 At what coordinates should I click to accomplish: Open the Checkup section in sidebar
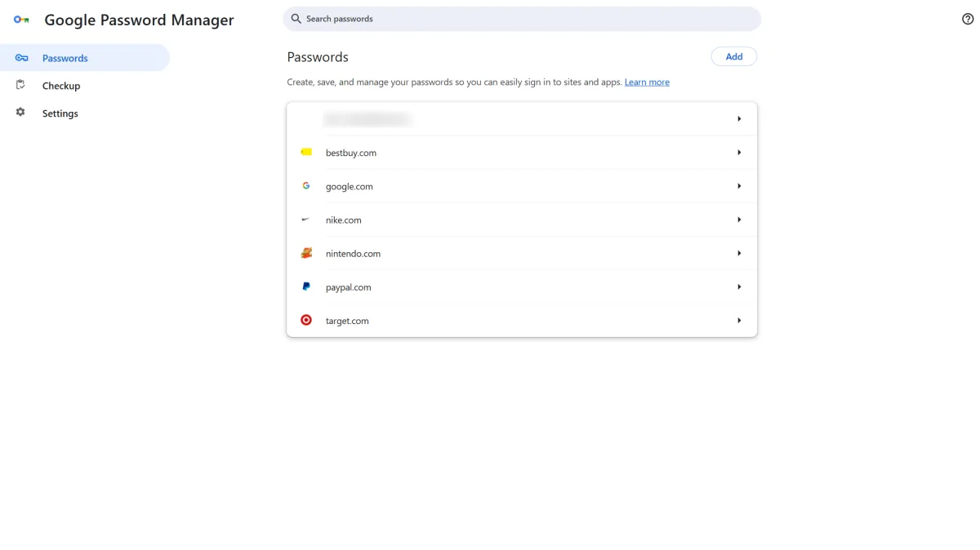click(x=61, y=86)
